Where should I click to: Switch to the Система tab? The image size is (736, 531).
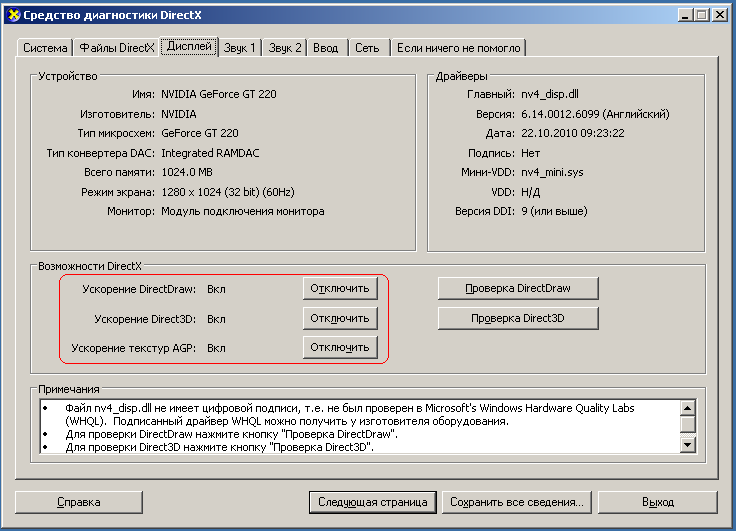click(x=45, y=48)
